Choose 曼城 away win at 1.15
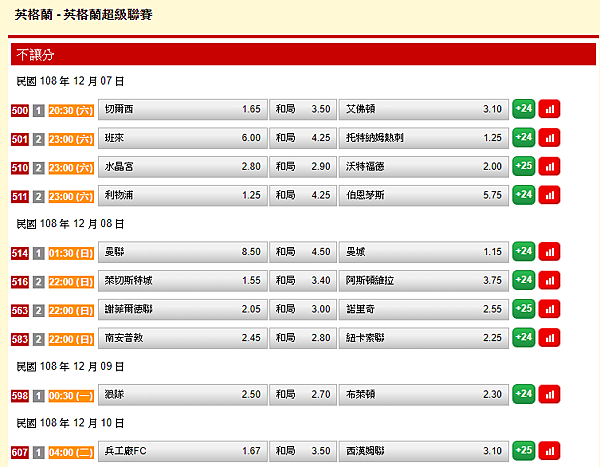Image resolution: width=600 pixels, height=467 pixels. [x=424, y=252]
